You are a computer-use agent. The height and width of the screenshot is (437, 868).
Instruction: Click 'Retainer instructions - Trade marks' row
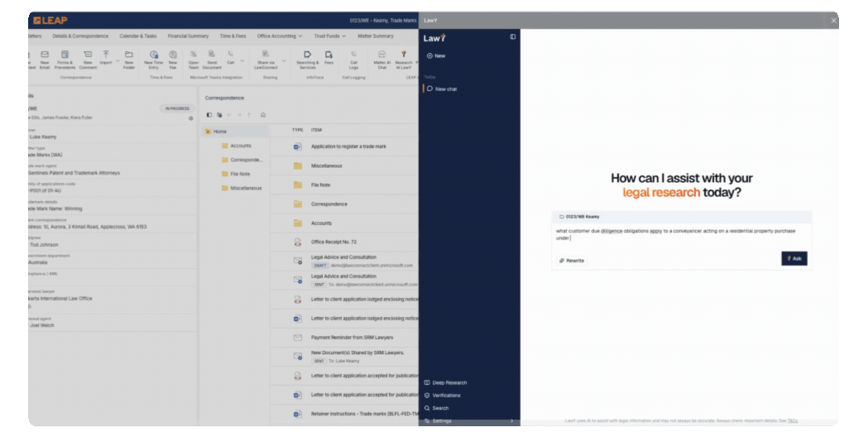pyautogui.click(x=344, y=414)
